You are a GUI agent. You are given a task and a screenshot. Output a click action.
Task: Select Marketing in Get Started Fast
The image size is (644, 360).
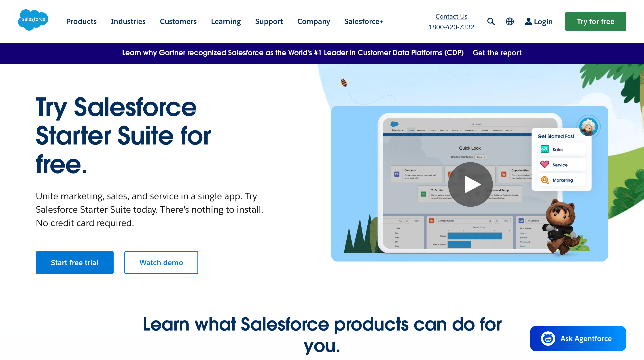(x=561, y=180)
